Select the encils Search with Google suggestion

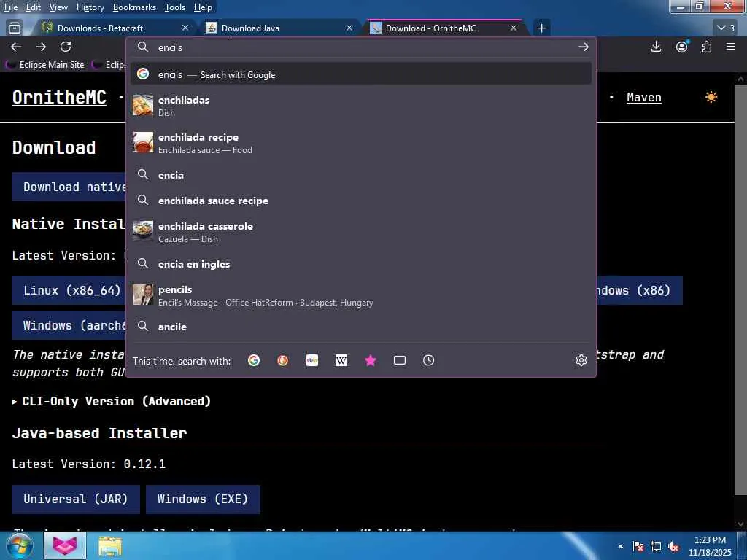click(x=361, y=74)
